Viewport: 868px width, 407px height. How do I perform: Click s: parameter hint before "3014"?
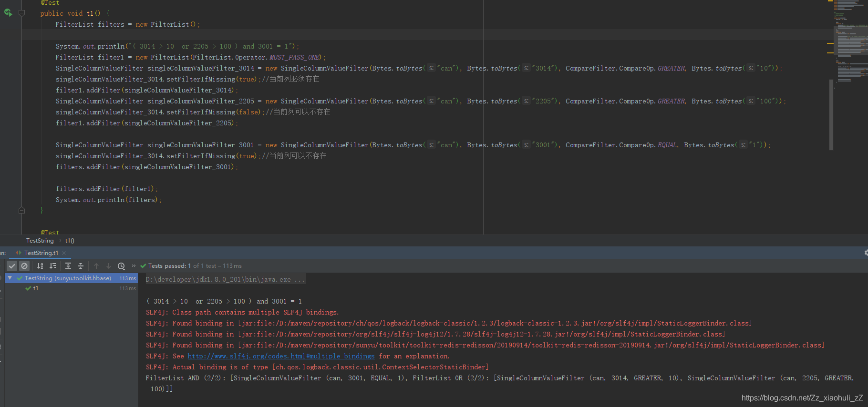coord(527,68)
